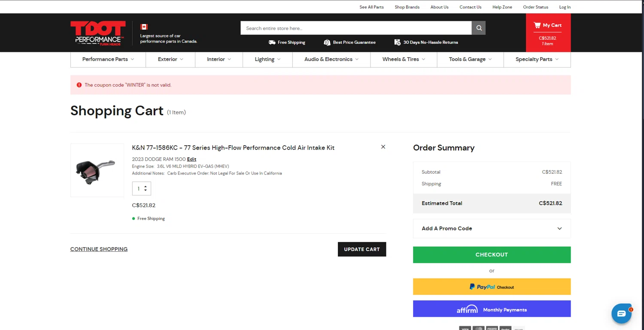Open the K&N 77-1586KC product title link
644x330 pixels.
[233, 148]
